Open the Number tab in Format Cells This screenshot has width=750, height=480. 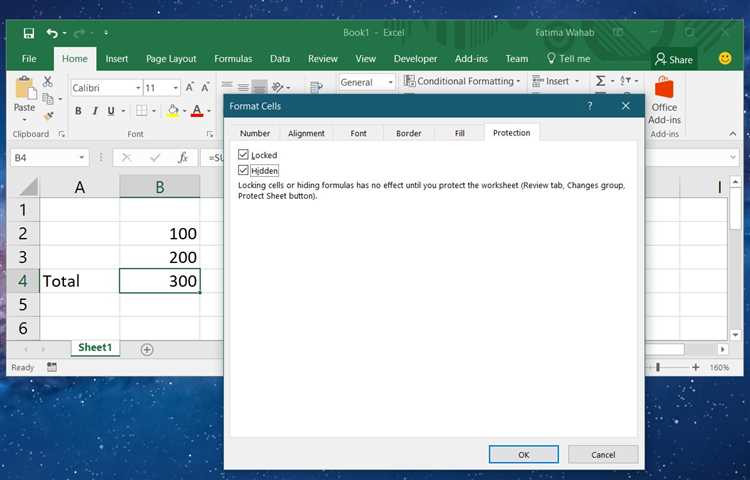pos(255,133)
